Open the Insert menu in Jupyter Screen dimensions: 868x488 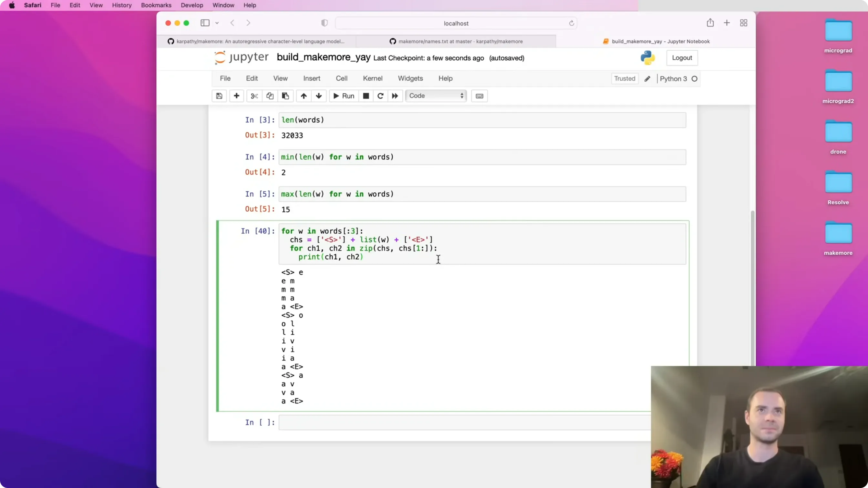click(x=312, y=78)
